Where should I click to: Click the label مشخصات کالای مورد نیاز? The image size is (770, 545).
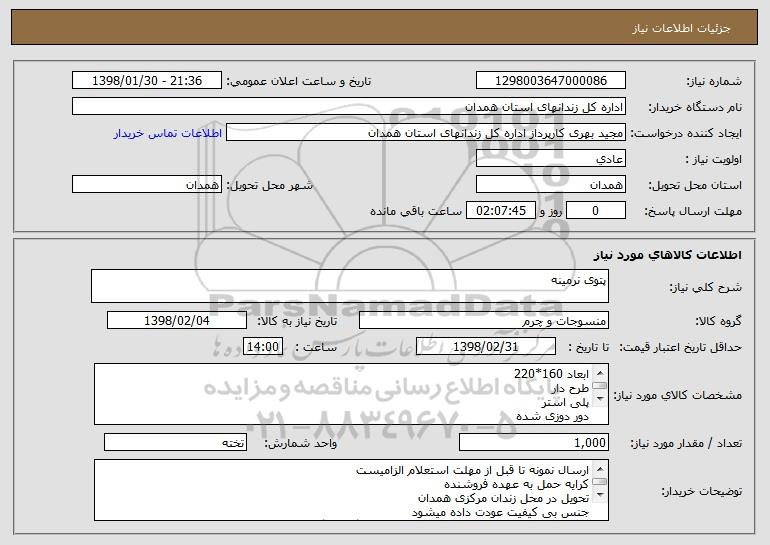(677, 395)
